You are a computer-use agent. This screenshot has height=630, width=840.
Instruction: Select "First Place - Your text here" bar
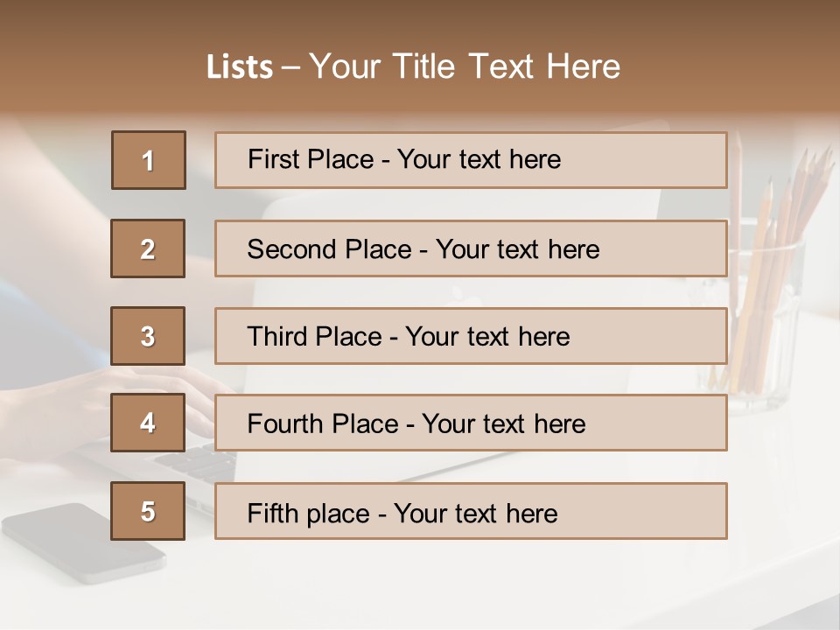pyautogui.click(x=471, y=160)
